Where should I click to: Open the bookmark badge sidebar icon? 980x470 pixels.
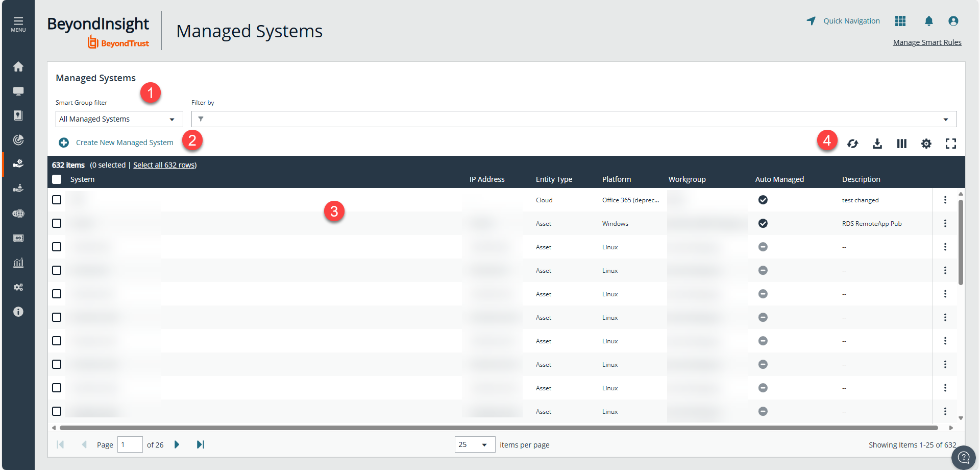click(x=18, y=115)
